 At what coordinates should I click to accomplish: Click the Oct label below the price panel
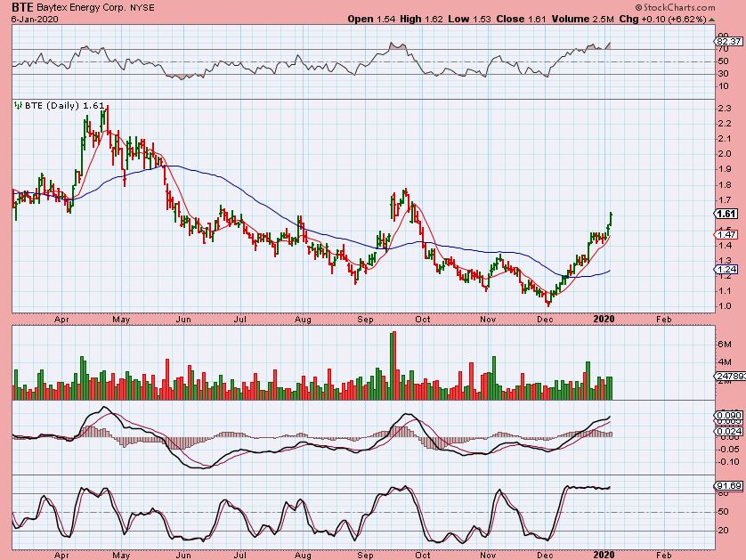click(423, 320)
